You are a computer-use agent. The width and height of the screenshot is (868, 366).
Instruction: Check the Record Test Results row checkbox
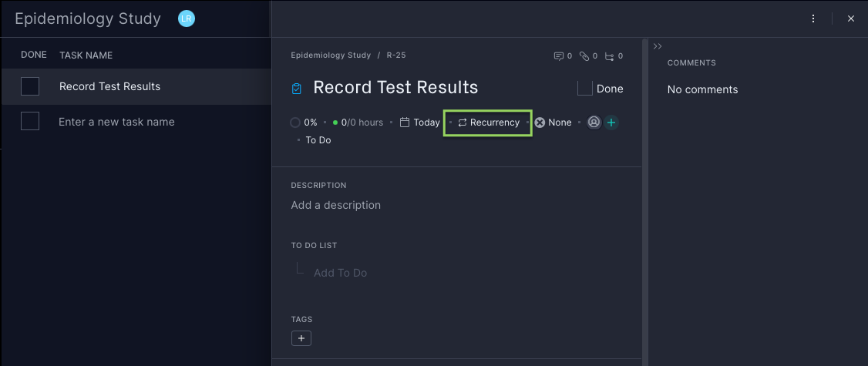(x=30, y=86)
